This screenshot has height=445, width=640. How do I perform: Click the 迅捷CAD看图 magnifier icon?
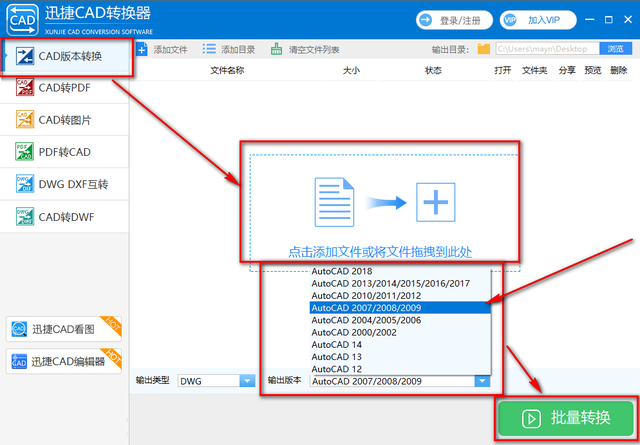tap(19, 329)
